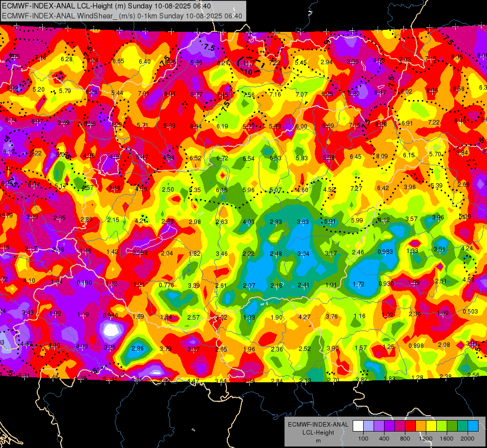487x448 pixels.
Task: Click the legend scale label 1600
Action: click(x=447, y=439)
